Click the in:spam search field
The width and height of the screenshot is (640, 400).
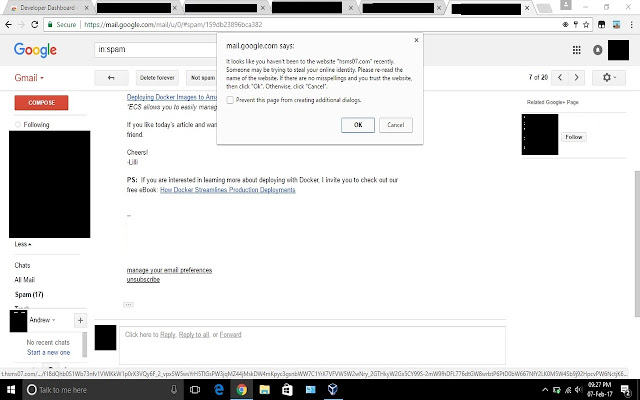point(155,49)
